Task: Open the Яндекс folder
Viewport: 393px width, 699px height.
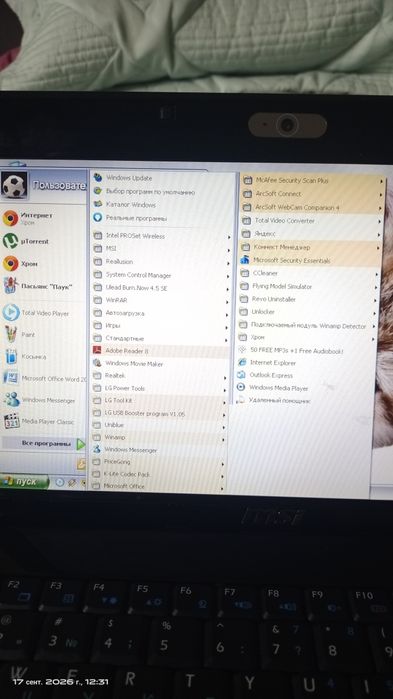Action: coord(311,234)
